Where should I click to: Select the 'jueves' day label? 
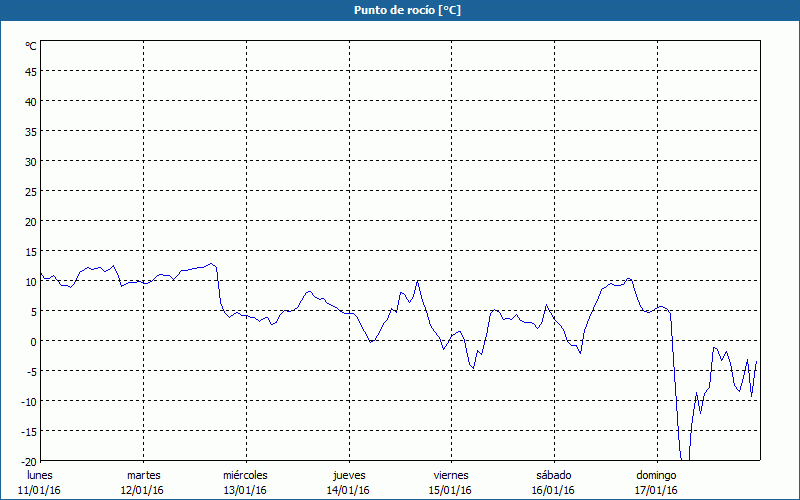click(348, 475)
